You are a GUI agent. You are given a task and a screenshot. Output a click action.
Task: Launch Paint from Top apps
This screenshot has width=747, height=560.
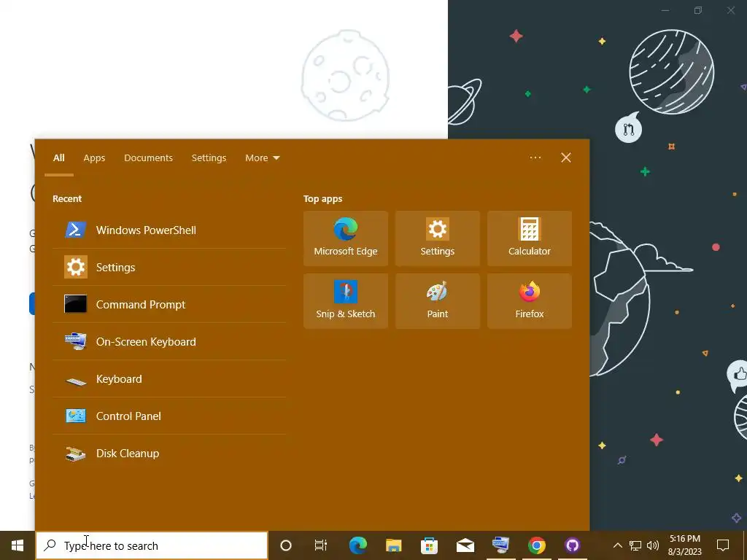(x=438, y=301)
